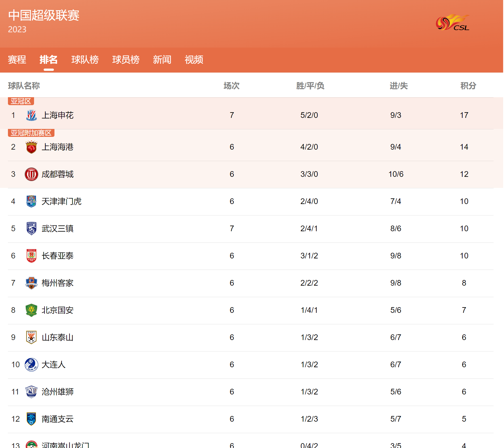Open the 成都蓉城 team name link
The width and height of the screenshot is (504, 448).
coord(58,174)
